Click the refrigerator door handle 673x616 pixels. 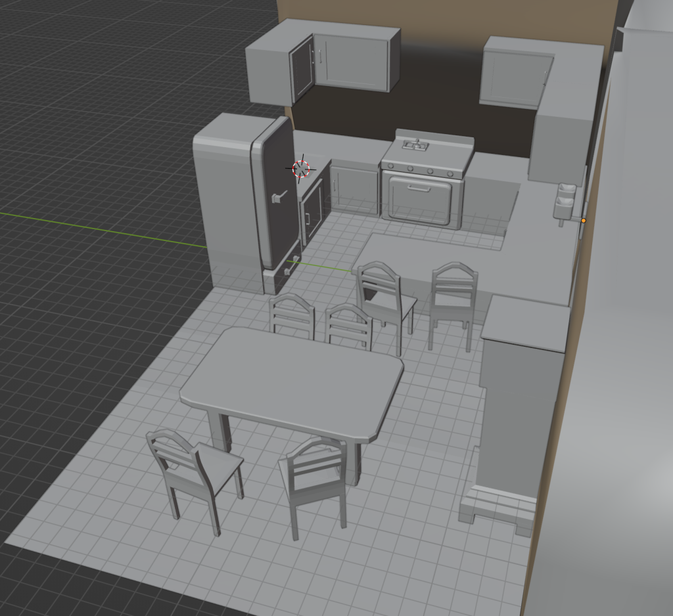pyautogui.click(x=279, y=196)
